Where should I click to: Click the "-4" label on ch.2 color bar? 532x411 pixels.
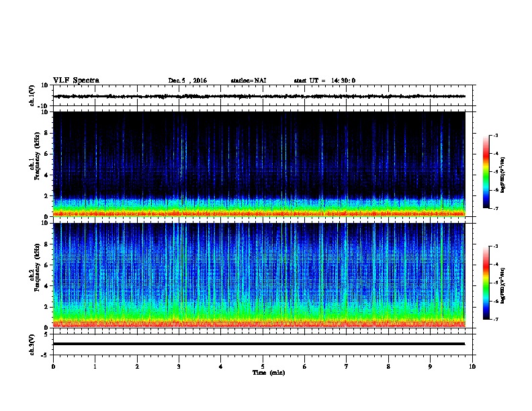(495, 265)
